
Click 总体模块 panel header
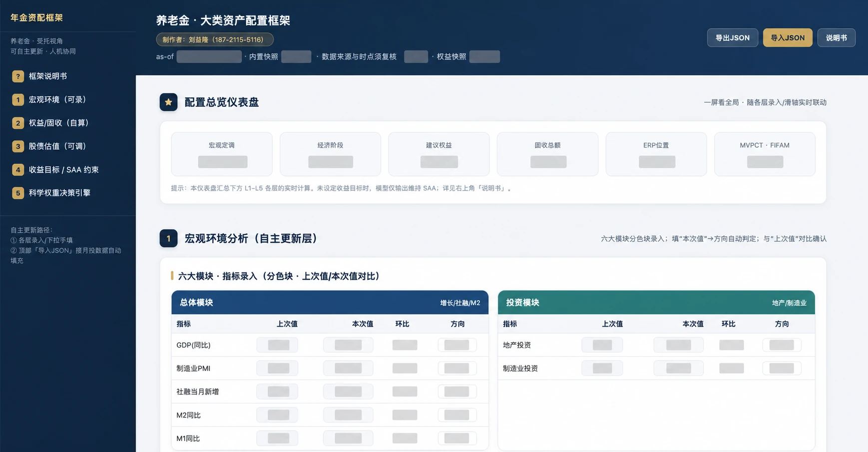pos(330,302)
